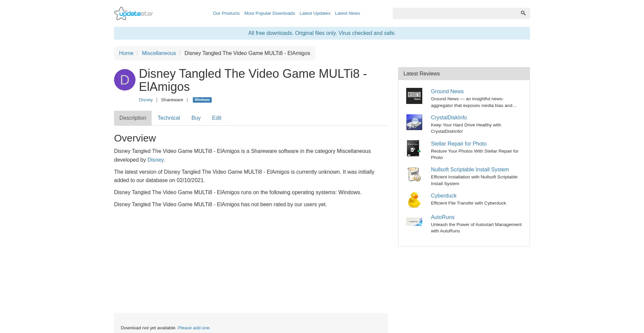This screenshot has height=333, width=644.
Task: Go to Most Popular Downloads
Action: pyautogui.click(x=270, y=13)
